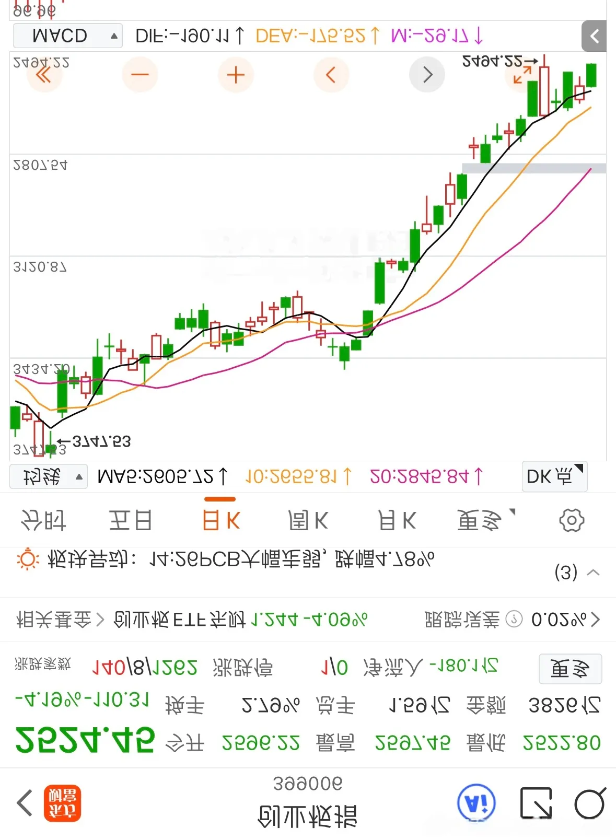Select the 日K daily candlestick tab
Screen dimensions: 616x840
(220, 521)
